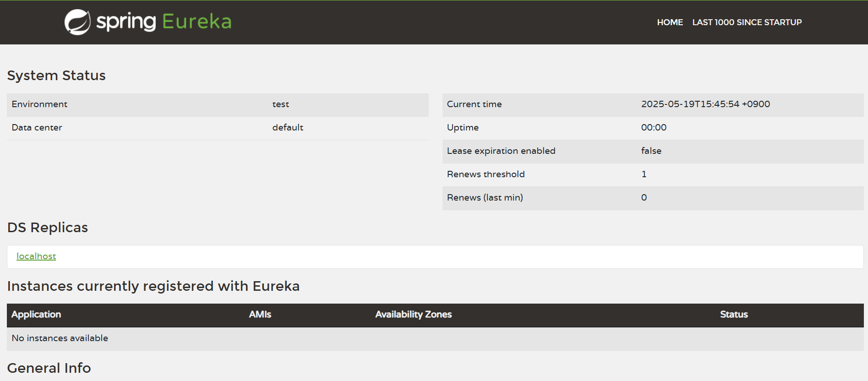Click the Status column header
The width and height of the screenshot is (868, 381).
click(x=734, y=314)
